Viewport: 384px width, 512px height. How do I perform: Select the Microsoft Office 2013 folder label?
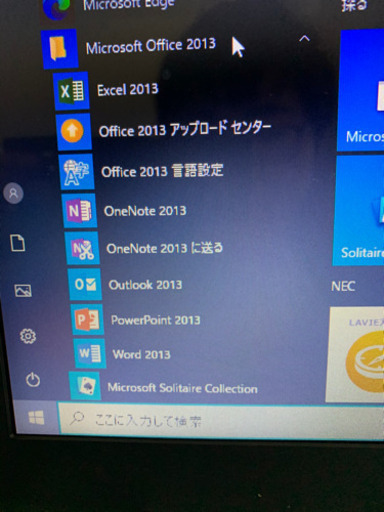[x=151, y=46]
